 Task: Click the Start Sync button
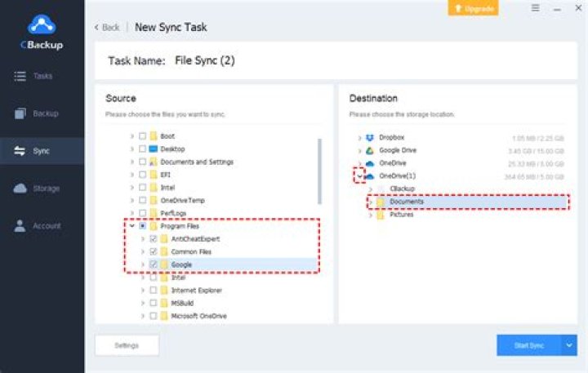pyautogui.click(x=528, y=345)
